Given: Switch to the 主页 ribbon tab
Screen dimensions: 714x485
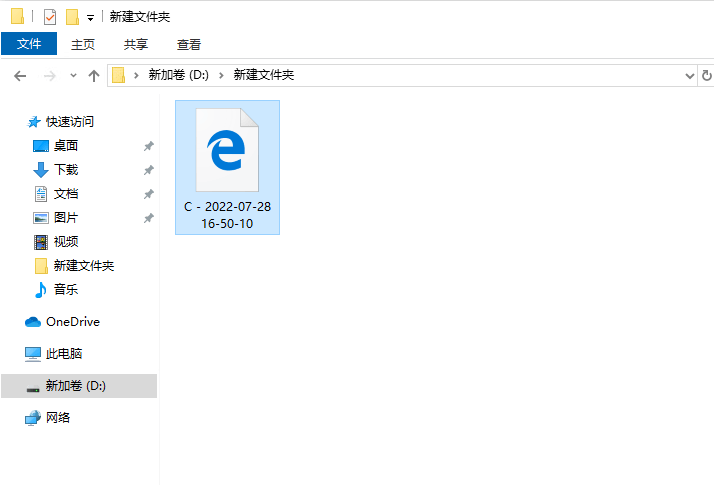Looking at the screenshot, I should point(83,44).
